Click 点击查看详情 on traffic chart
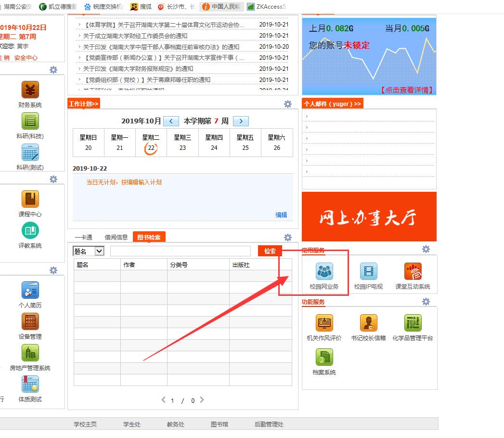Viewport: 504px width, 438px height. coord(406,90)
